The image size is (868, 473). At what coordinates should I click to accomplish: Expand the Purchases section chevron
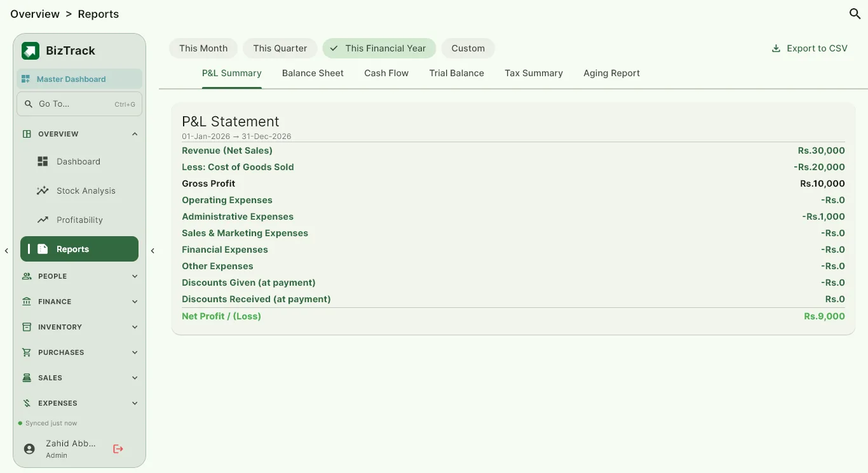(x=135, y=352)
